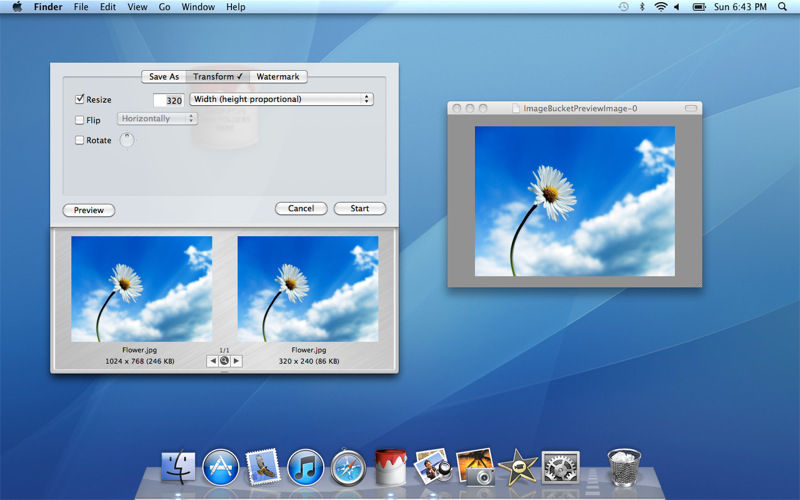Click the Finder application menu

tap(48, 7)
